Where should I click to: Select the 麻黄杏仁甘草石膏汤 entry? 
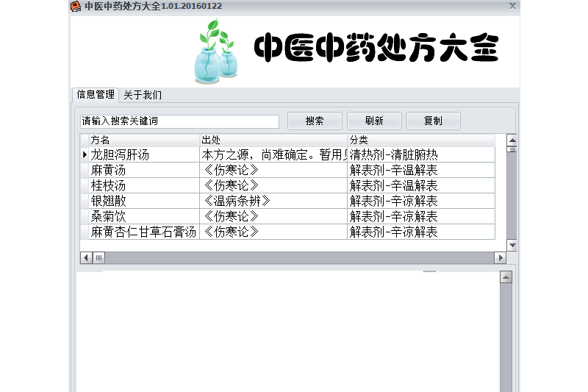pos(143,232)
